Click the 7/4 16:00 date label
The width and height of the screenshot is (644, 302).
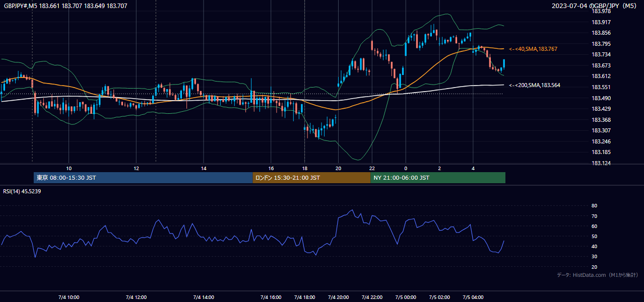click(x=271, y=297)
